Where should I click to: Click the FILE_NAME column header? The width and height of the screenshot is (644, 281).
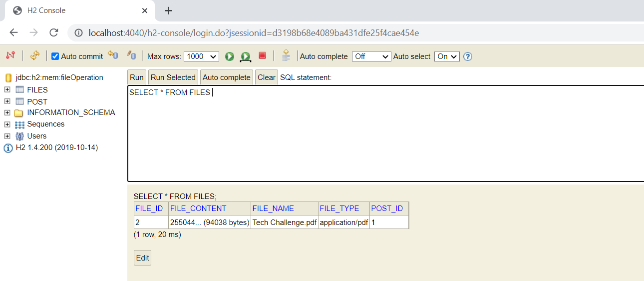(x=285, y=208)
